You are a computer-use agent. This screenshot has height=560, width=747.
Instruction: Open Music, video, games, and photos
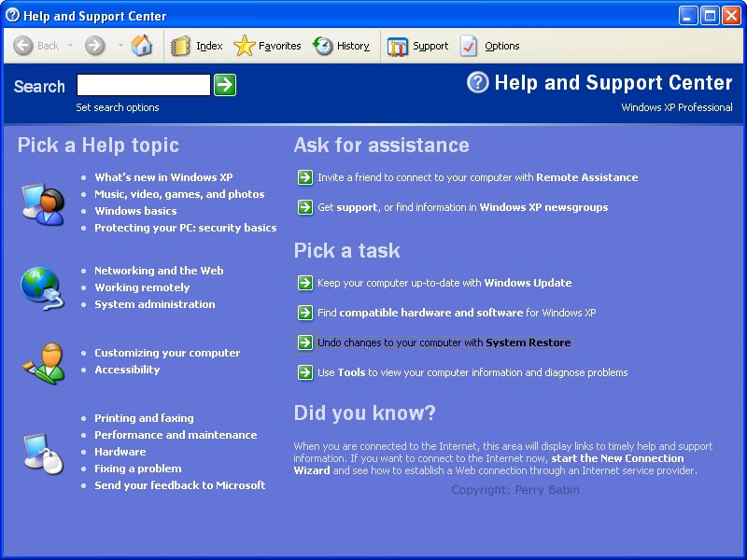click(x=179, y=194)
